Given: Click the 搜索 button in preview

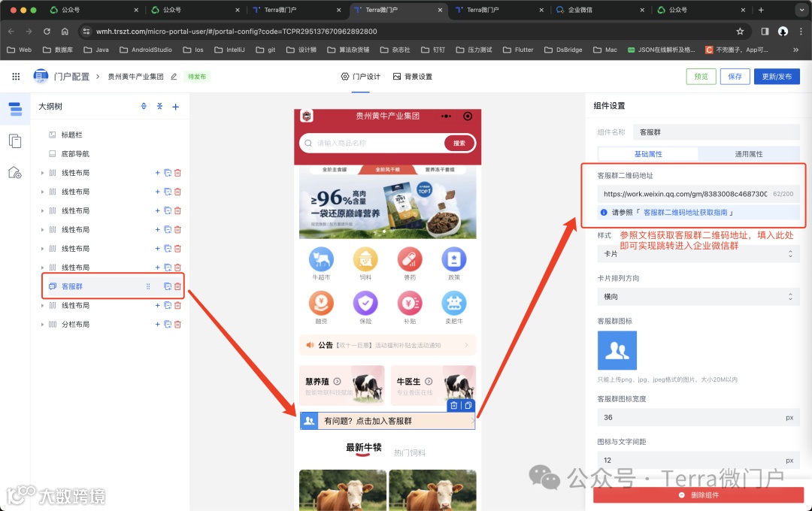Looking at the screenshot, I should tap(459, 143).
